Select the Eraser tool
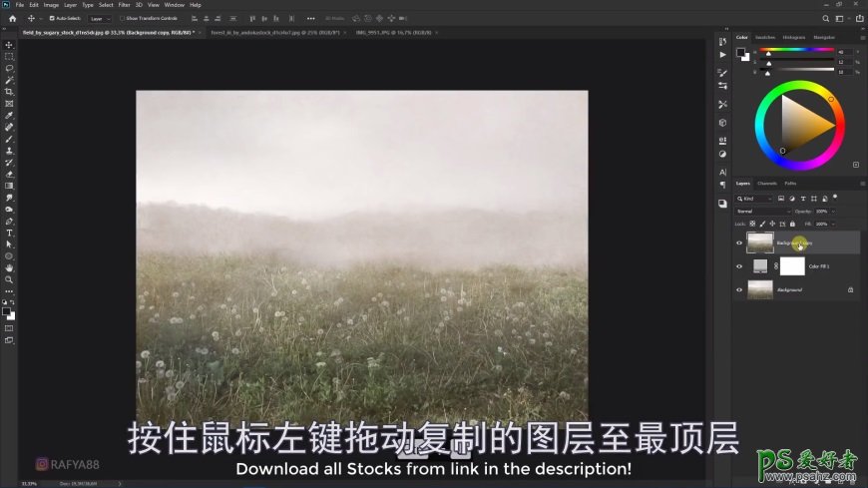This screenshot has width=868, height=488. (x=9, y=174)
